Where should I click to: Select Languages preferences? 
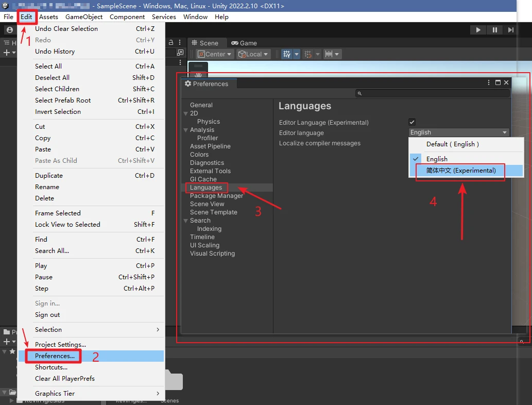tap(206, 188)
